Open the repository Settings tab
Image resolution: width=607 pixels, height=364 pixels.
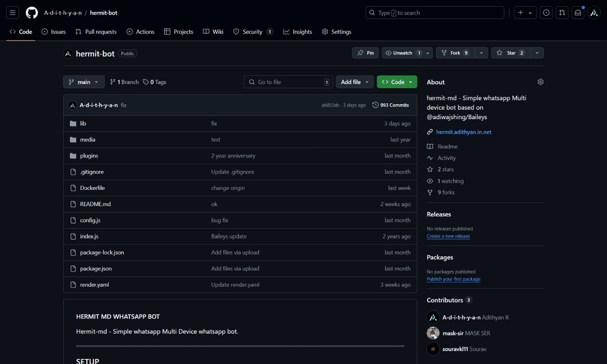tap(337, 31)
